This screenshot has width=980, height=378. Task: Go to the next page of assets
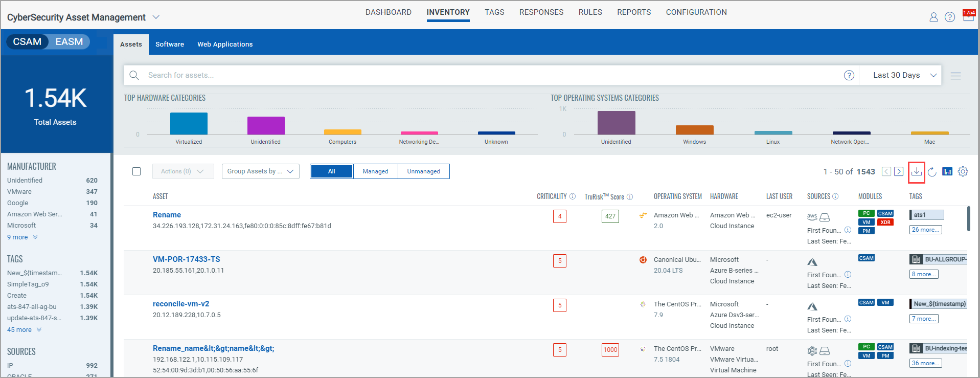pyautogui.click(x=899, y=172)
